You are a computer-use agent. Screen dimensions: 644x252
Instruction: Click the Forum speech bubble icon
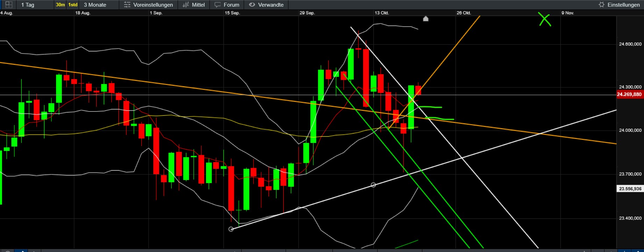click(x=217, y=5)
